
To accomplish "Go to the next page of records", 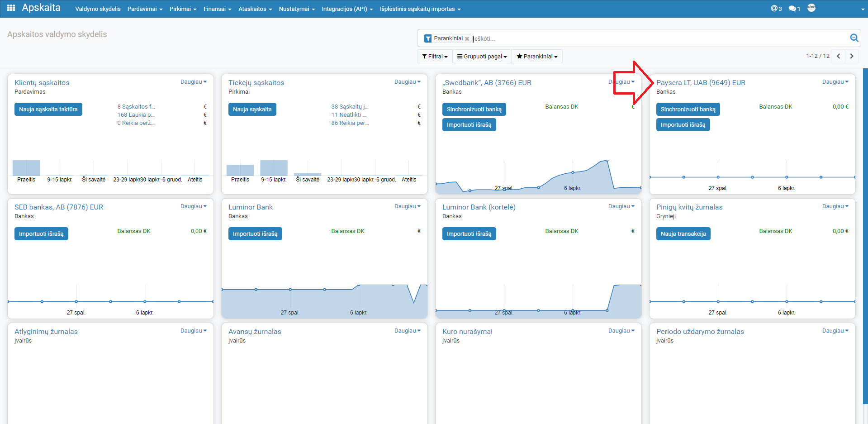I will 852,56.
